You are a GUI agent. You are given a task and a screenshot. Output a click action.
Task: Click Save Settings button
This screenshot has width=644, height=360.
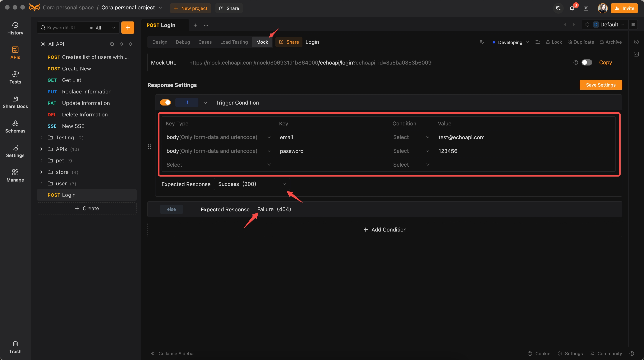tap(601, 84)
